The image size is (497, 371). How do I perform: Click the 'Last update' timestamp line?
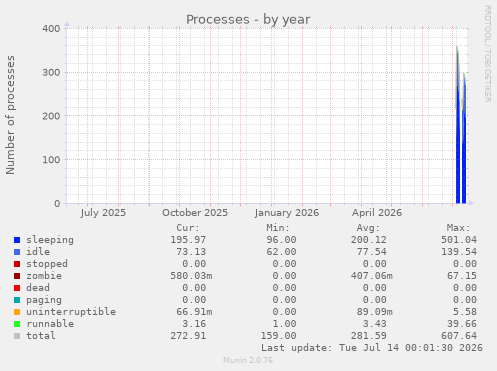(372, 348)
